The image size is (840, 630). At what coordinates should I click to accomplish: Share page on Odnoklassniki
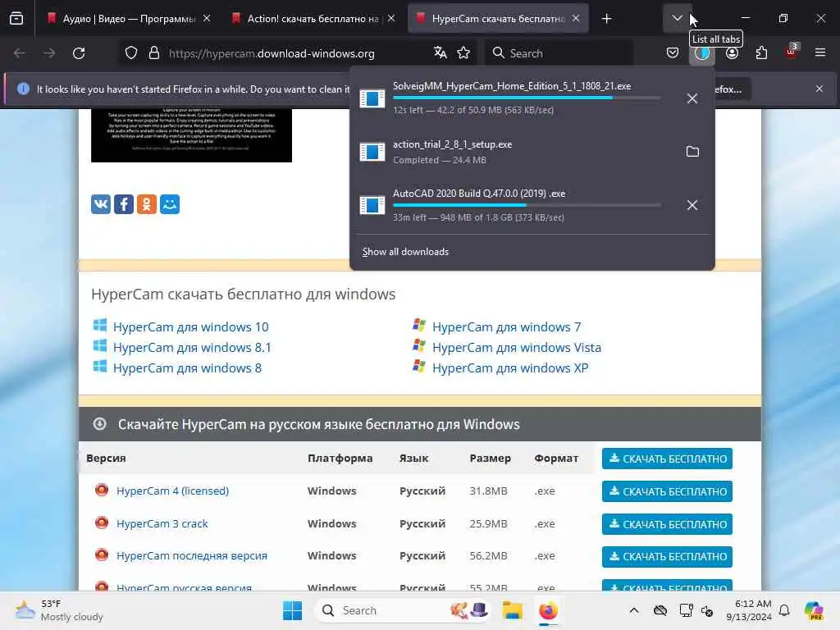coord(147,204)
